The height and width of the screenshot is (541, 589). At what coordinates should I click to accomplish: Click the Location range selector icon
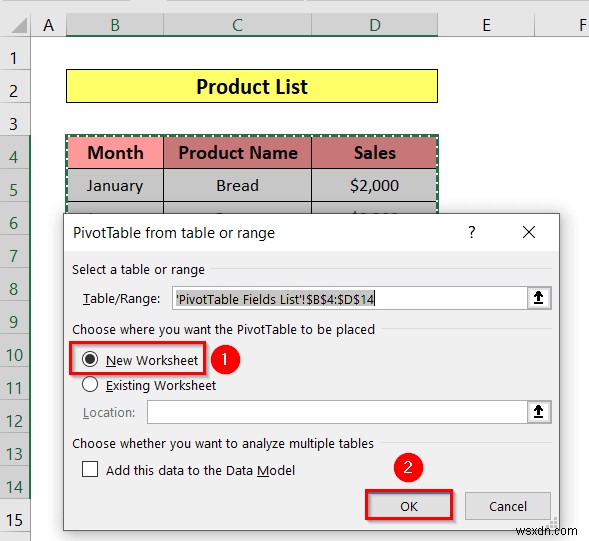[x=539, y=412]
